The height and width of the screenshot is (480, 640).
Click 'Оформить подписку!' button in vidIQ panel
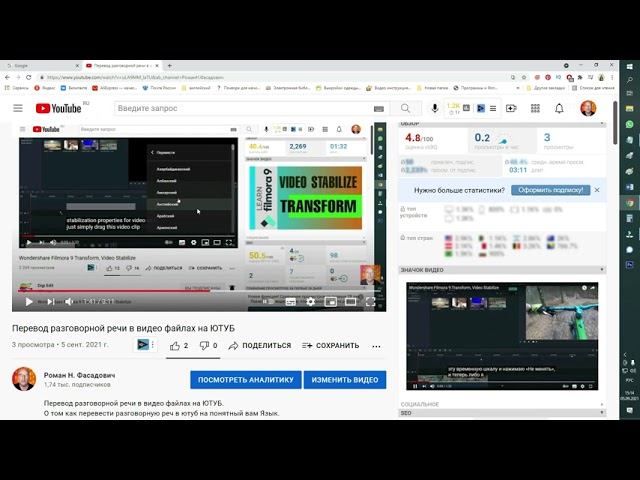click(x=551, y=190)
